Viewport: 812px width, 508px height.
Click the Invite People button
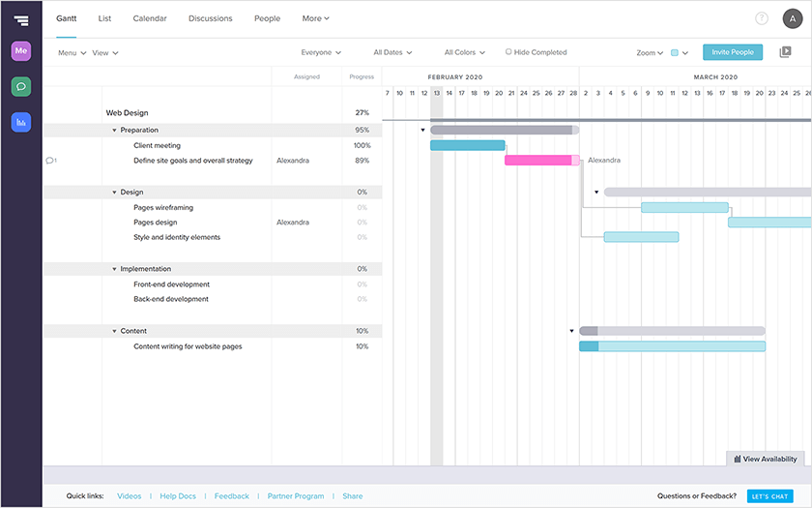[733, 52]
